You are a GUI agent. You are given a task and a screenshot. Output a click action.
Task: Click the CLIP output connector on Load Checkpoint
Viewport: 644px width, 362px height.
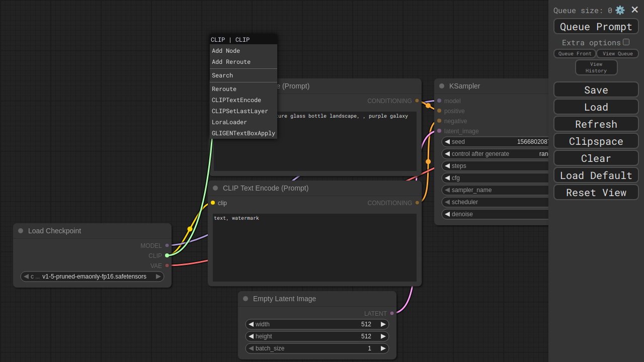click(167, 255)
